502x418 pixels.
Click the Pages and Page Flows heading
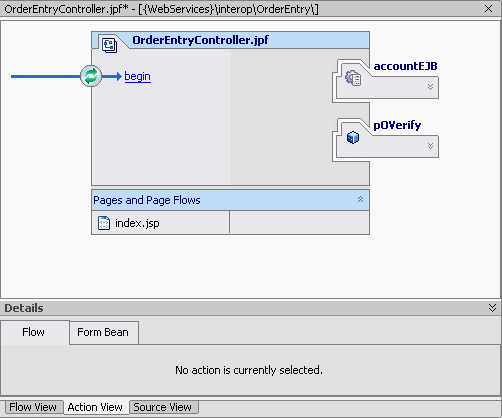[x=147, y=200]
